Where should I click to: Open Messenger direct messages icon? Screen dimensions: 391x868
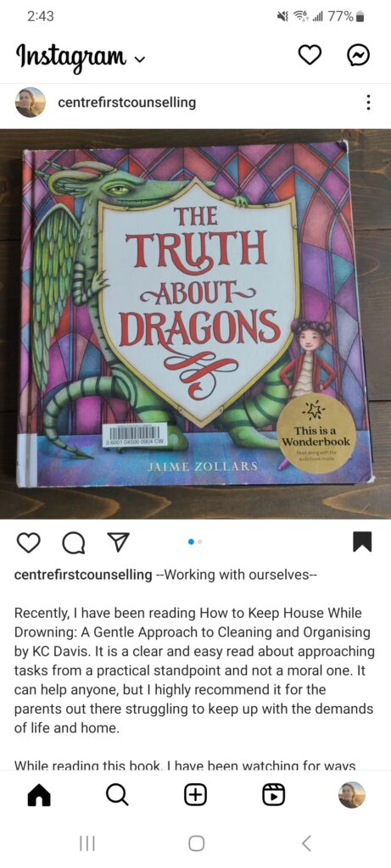pos(358,55)
